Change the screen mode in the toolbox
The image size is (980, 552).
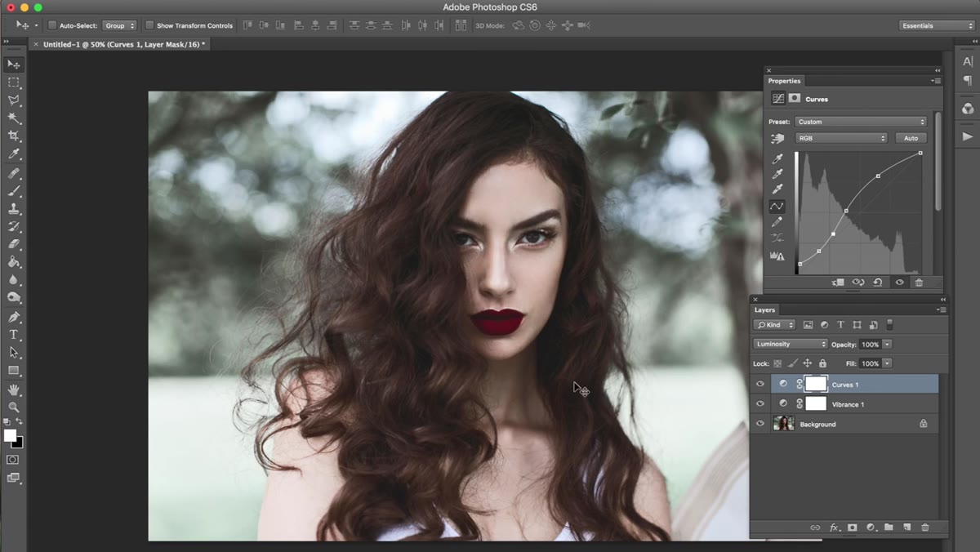tap(13, 478)
